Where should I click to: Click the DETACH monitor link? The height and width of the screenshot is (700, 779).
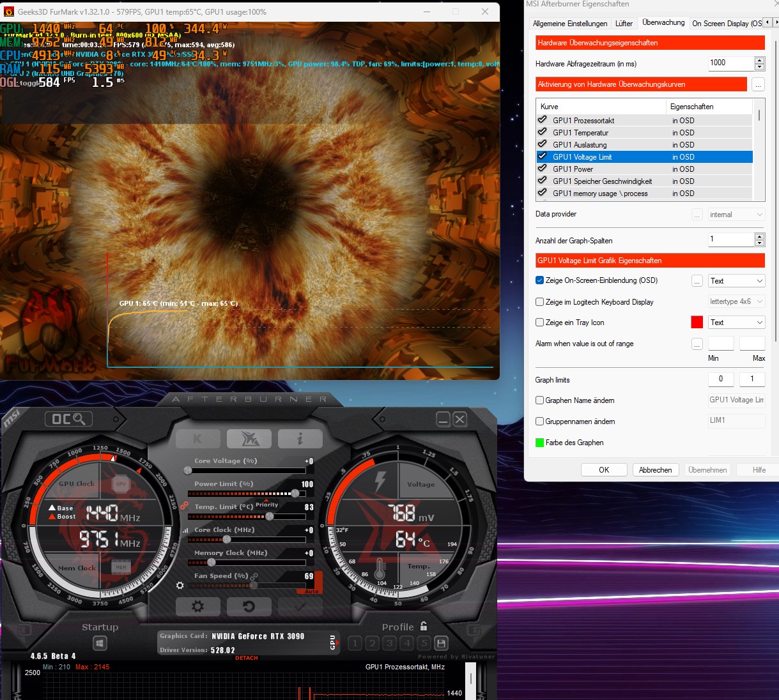[247, 658]
